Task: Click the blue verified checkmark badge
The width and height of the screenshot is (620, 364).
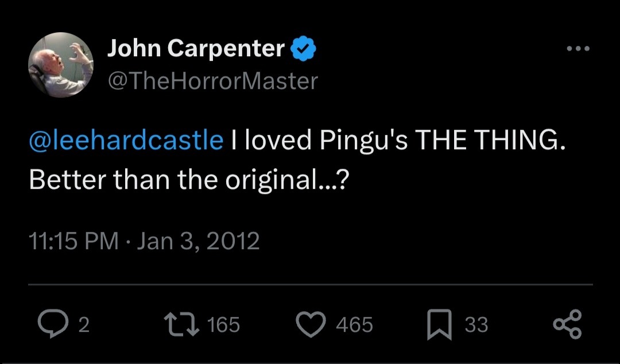Action: [x=304, y=50]
